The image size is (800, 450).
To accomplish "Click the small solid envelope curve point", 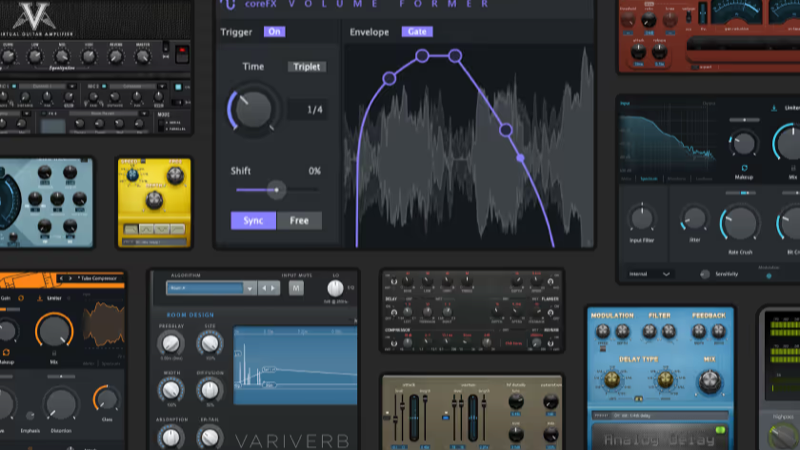I will 520,158.
